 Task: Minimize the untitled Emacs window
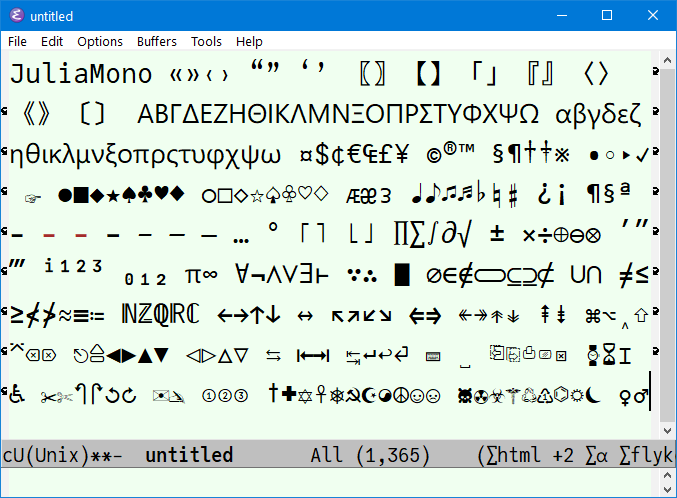click(x=562, y=16)
